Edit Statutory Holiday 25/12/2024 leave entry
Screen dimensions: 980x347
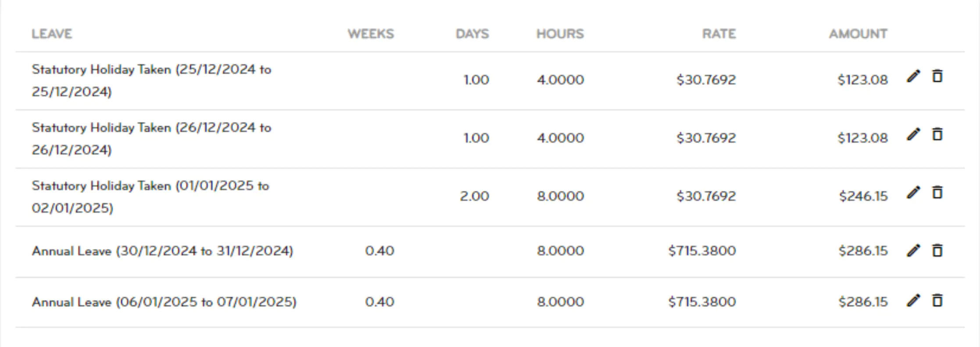913,76
